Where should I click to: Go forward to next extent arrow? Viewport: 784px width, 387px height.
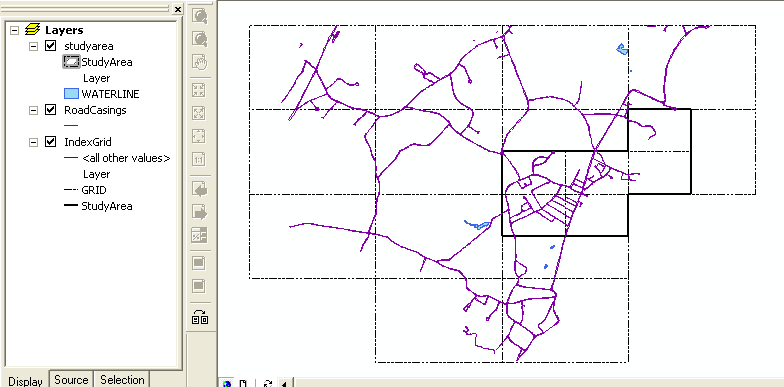coord(200,212)
